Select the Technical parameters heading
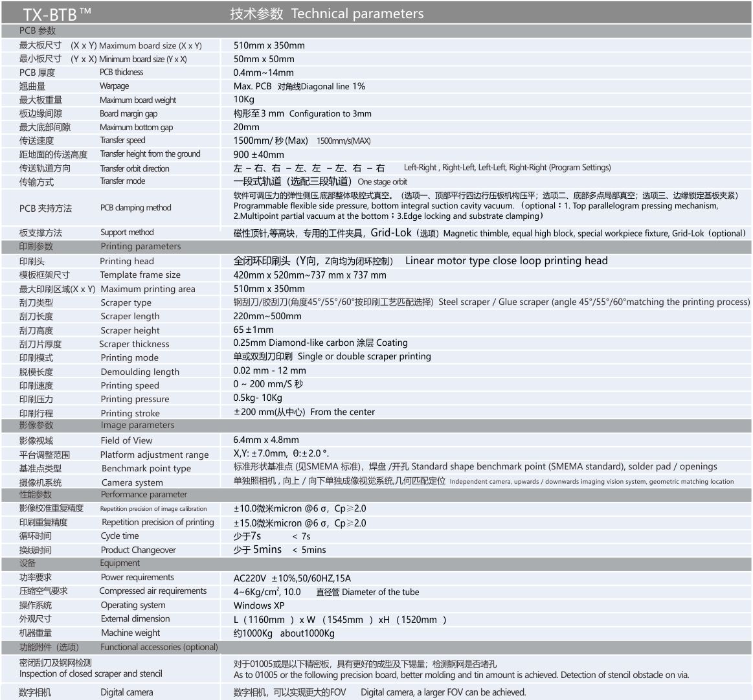Screen dimensions: 753x700 point(357,14)
